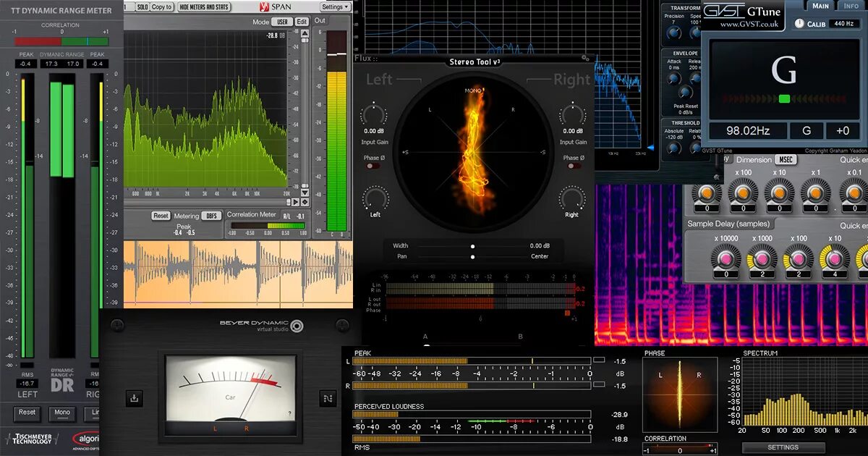Click the Correlation Meter label in SPAN
The width and height of the screenshot is (868, 456).
[x=252, y=215]
